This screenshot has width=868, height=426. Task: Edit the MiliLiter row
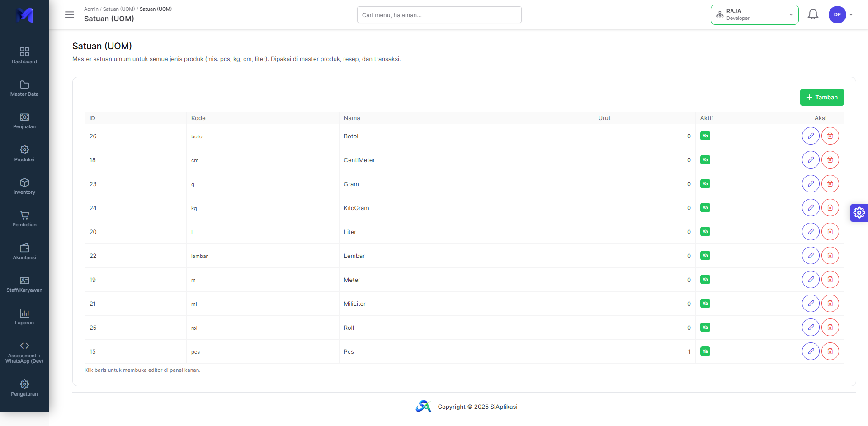pos(811,304)
